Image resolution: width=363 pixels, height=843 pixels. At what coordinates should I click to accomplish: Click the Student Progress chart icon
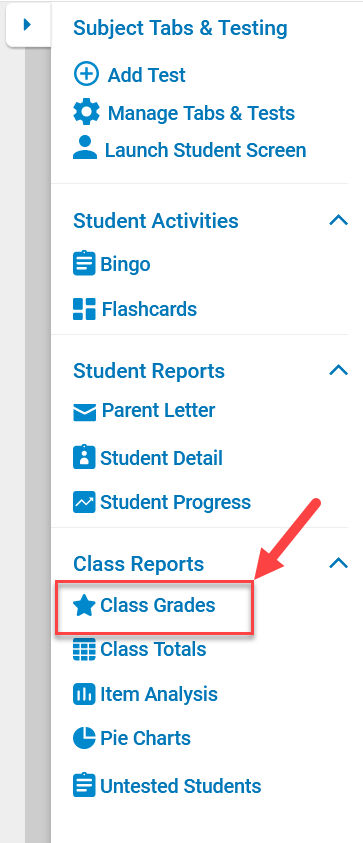pos(84,502)
